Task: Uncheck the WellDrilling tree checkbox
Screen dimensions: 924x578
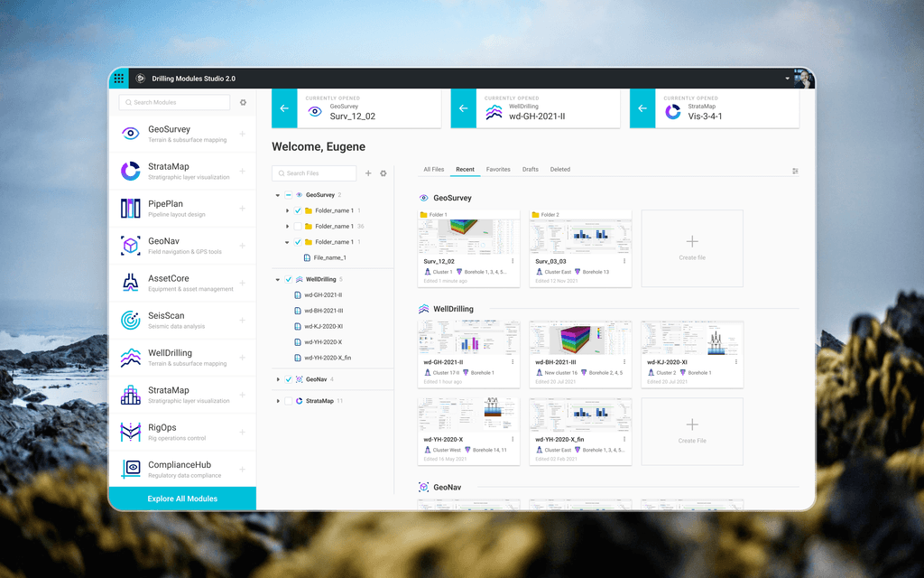Action: [288, 280]
